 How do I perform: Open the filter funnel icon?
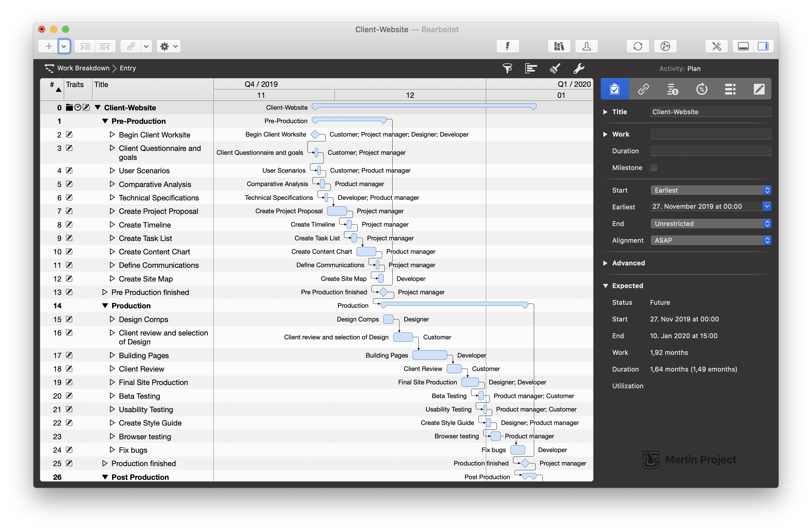507,68
